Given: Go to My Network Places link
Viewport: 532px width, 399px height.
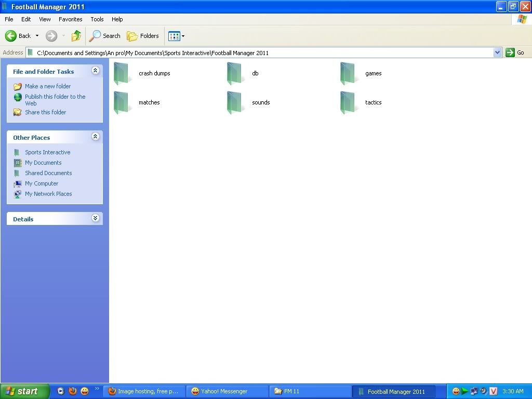Looking at the screenshot, I should [x=48, y=194].
